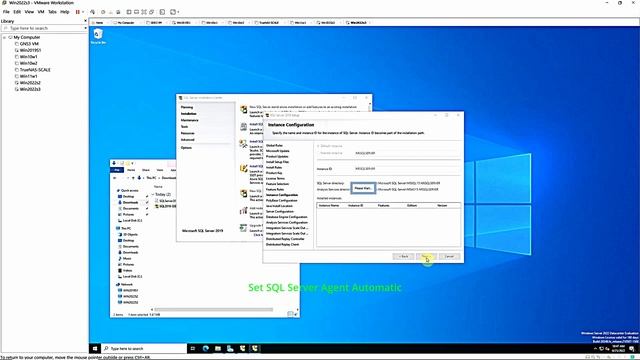The image size is (640, 360).
Task: Click the new stand-alone installation icon
Action: pyautogui.click(x=244, y=109)
